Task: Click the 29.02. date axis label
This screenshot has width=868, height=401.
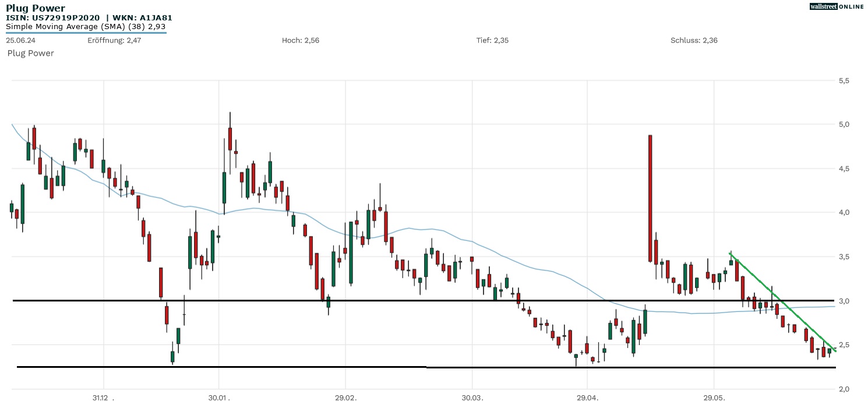Action: pos(345,398)
